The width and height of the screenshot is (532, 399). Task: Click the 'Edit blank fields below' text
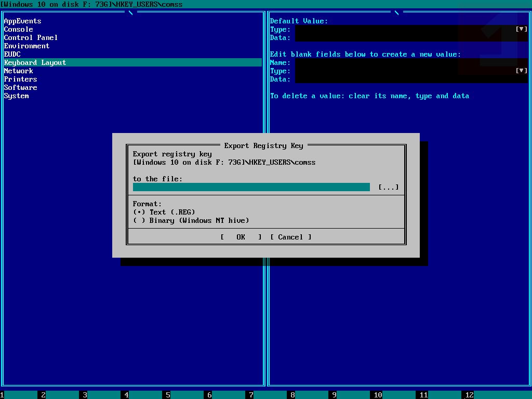tap(365, 54)
